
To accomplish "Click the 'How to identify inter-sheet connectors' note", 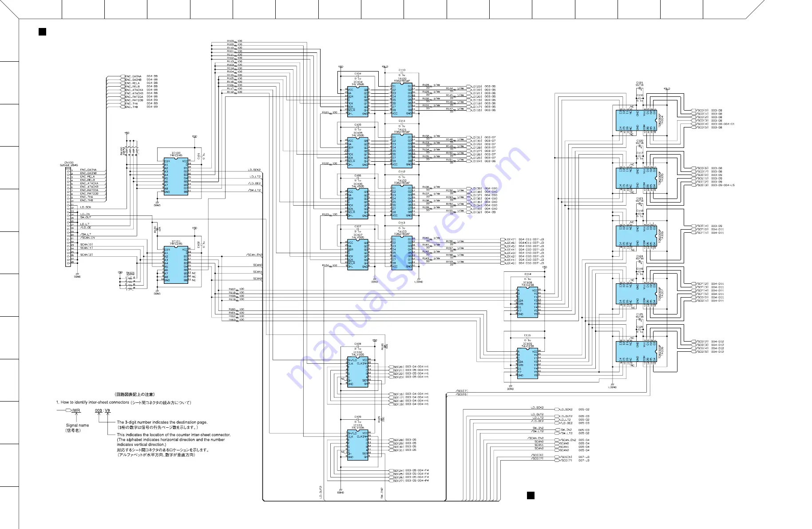I will coord(123,402).
